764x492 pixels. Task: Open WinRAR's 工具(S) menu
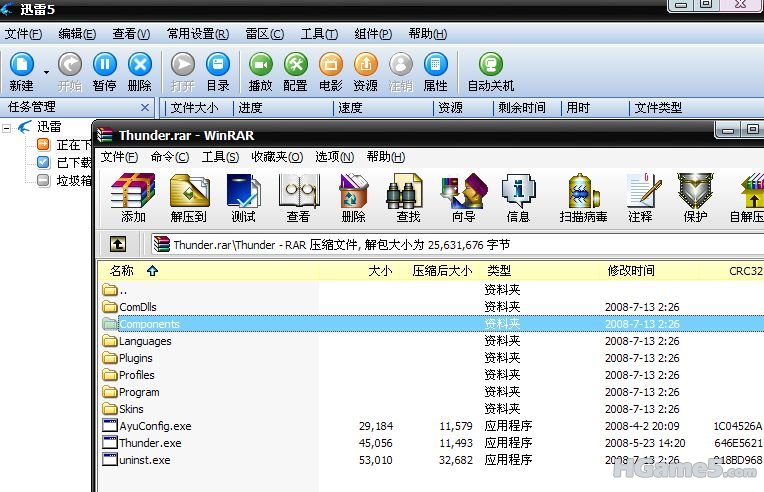click(220, 157)
